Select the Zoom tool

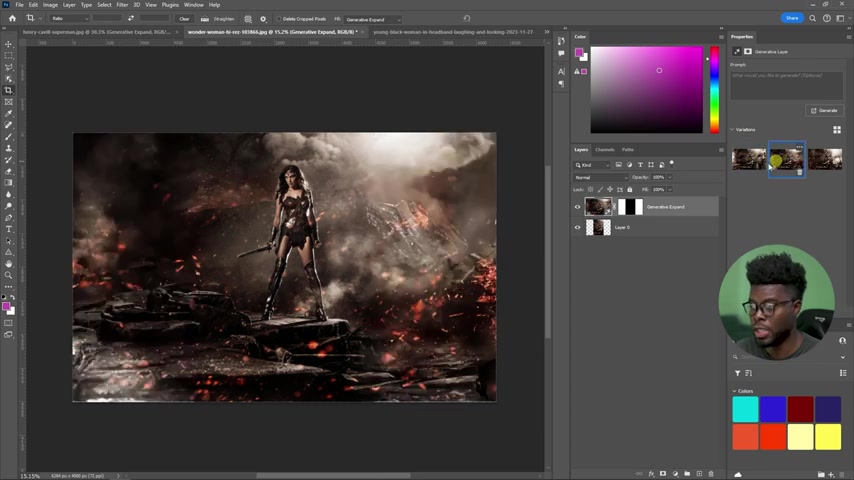[x=8, y=275]
